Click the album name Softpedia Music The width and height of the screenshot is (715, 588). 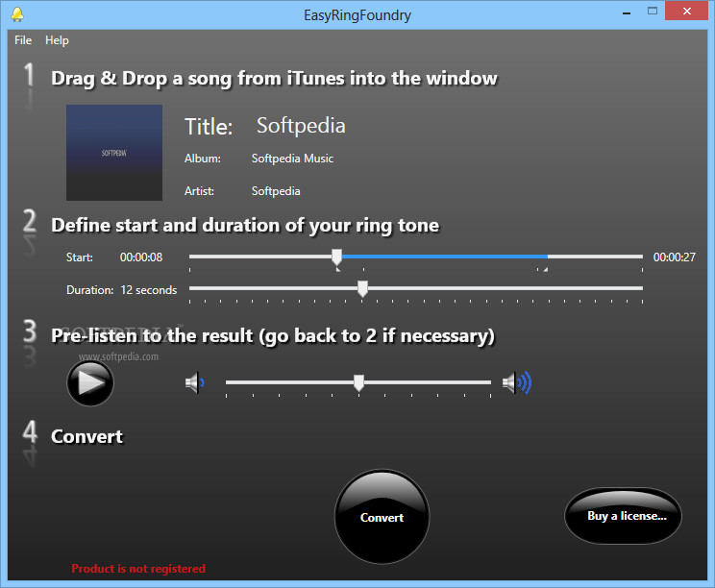[292, 159]
